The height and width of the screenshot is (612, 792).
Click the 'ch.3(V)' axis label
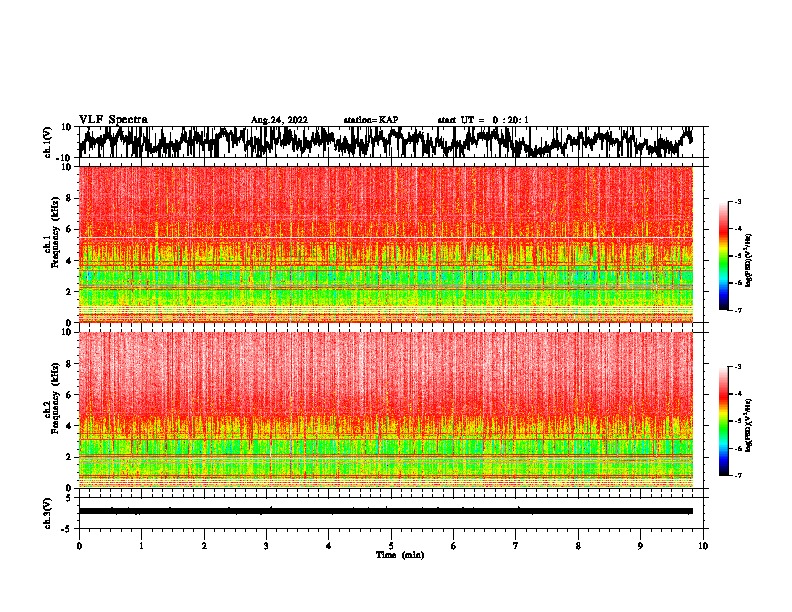pyautogui.click(x=49, y=513)
